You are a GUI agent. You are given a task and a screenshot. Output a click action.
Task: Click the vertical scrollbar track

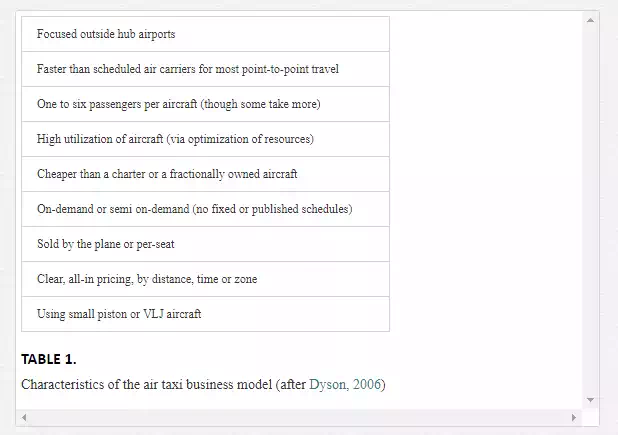(x=590, y=210)
